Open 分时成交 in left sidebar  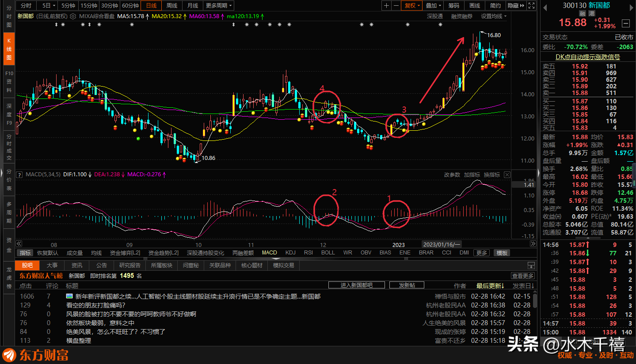[x=9, y=147]
